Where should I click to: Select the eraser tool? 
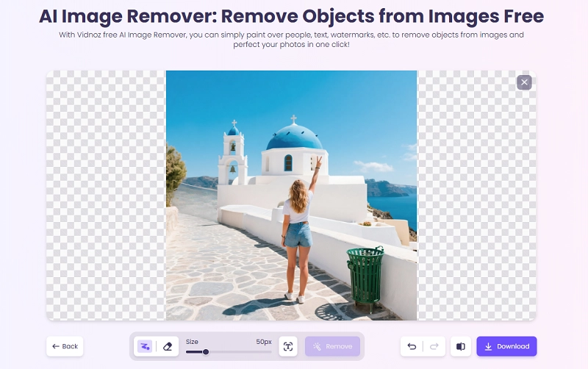168,346
